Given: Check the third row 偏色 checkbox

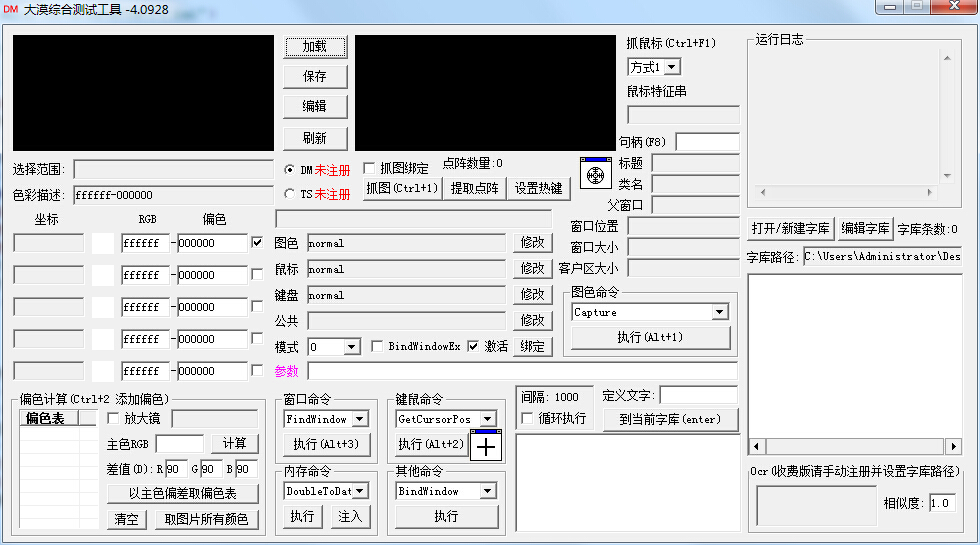Looking at the screenshot, I should tap(257, 306).
